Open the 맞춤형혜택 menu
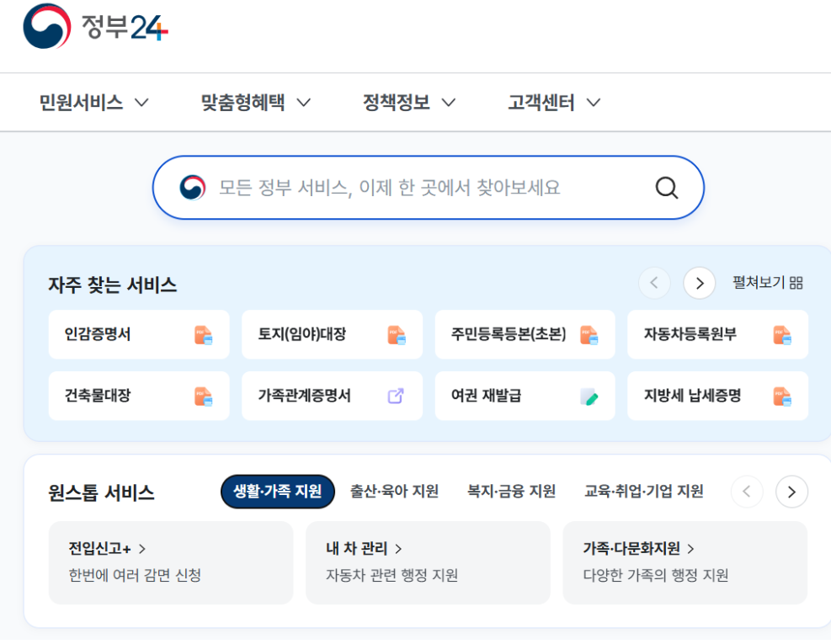The image size is (831, 644). [255, 103]
